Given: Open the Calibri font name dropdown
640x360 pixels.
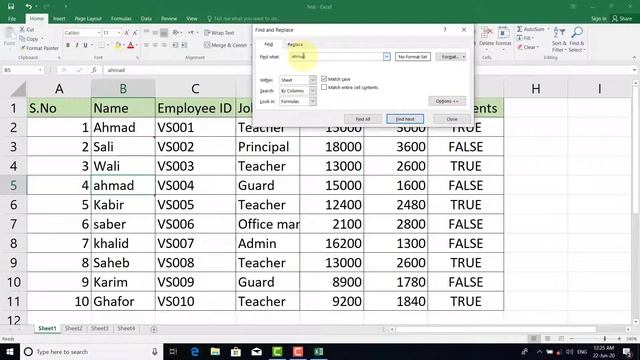Looking at the screenshot, I should coord(99,33).
